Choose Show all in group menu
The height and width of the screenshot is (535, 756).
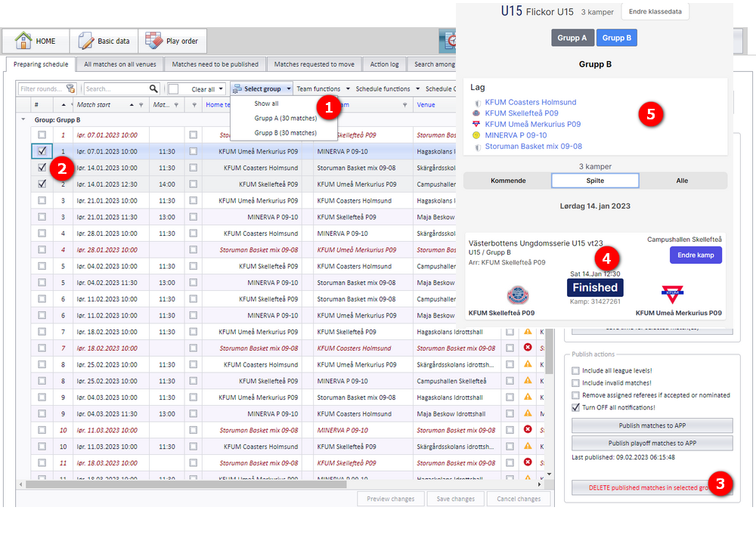pyautogui.click(x=266, y=104)
